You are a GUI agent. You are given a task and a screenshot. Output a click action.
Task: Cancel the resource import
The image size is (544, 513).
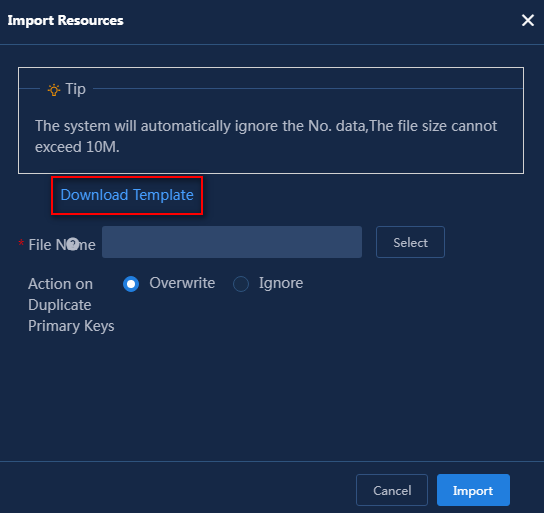(392, 490)
